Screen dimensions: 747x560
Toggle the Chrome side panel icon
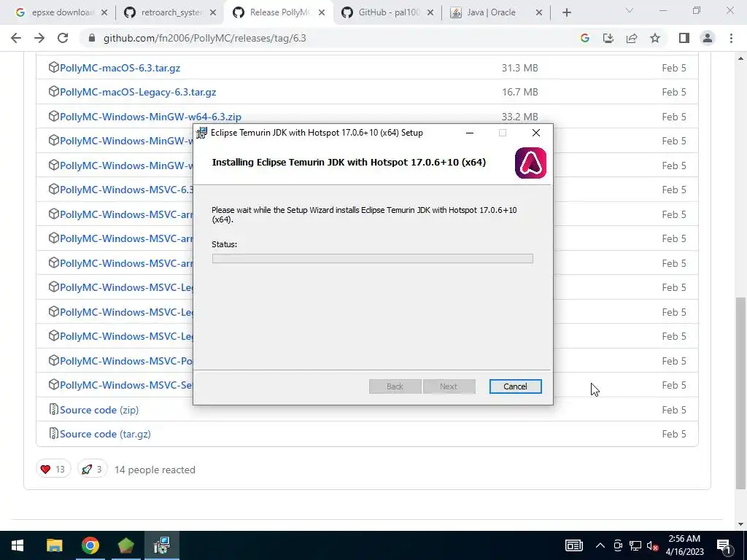pyautogui.click(x=684, y=38)
